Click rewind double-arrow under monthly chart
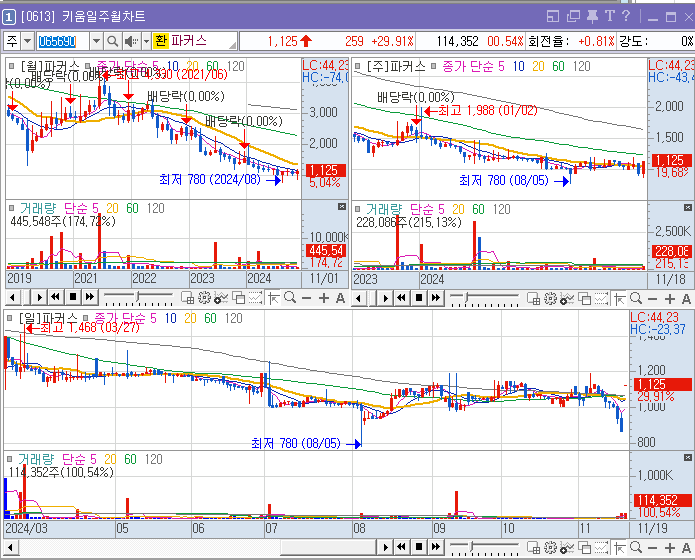The width and height of the screenshot is (695, 560). (55, 297)
